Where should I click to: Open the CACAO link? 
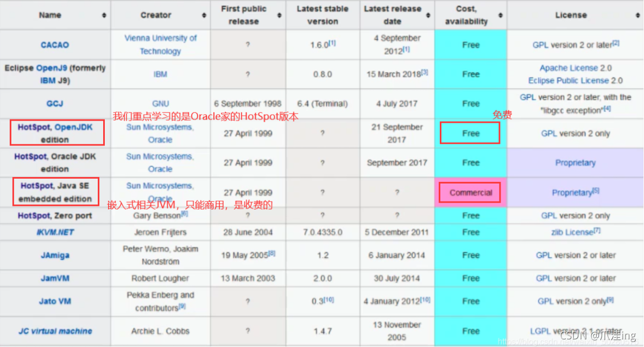click(x=55, y=45)
